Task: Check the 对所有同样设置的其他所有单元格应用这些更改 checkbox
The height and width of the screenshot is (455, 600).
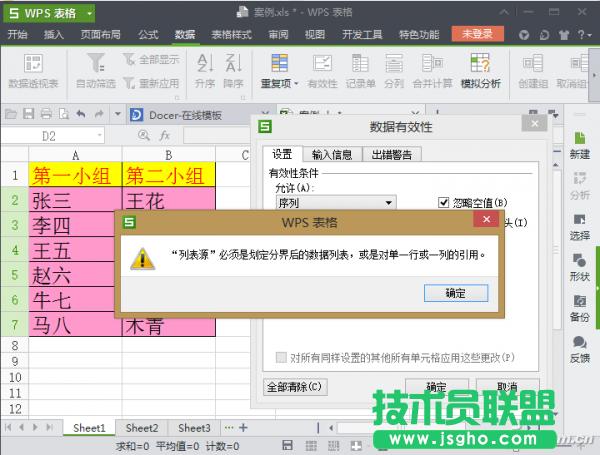Action: (x=281, y=357)
